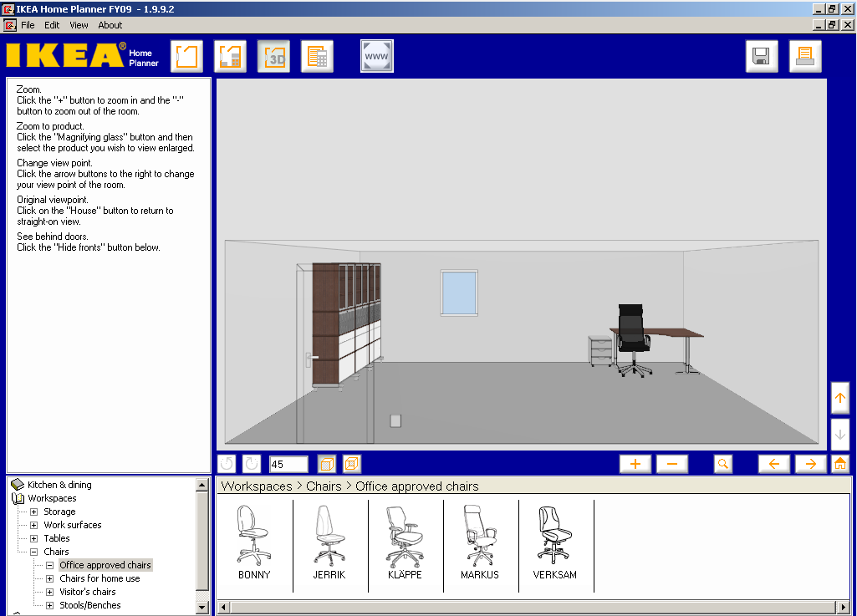Click the product list scroll left arrow
Image resolution: width=857 pixels, height=616 pixels.
click(223, 607)
